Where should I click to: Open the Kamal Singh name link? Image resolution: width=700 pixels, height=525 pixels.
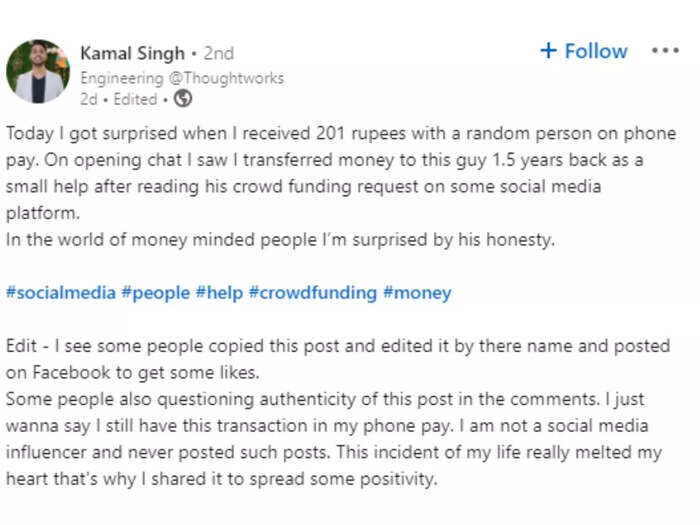(132, 53)
